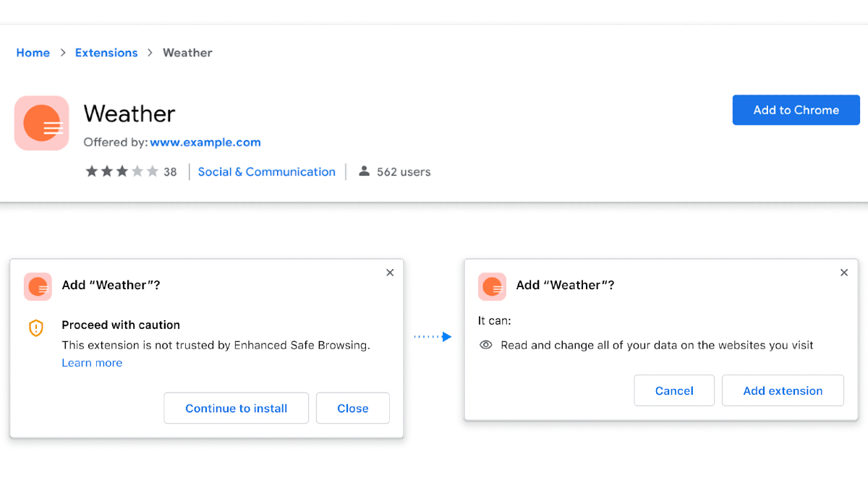Screen dimensions: 868x488
Task: Click Add extension to confirm installation
Action: click(x=783, y=390)
